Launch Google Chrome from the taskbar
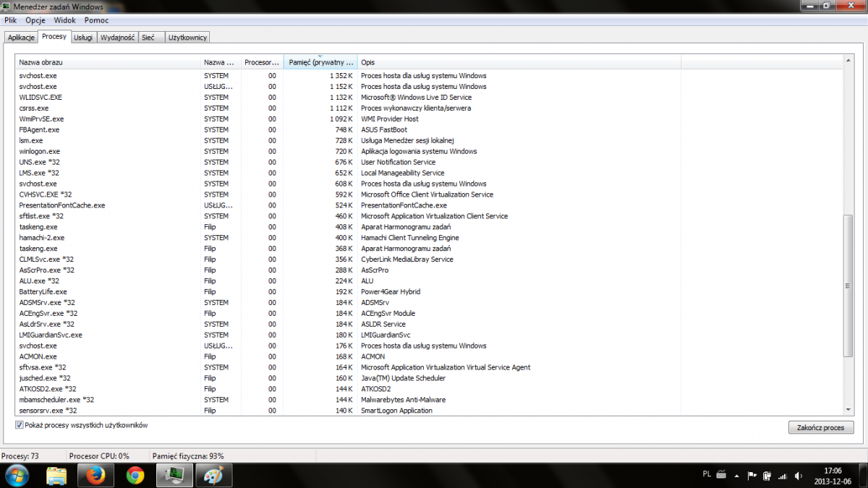 pyautogui.click(x=135, y=476)
